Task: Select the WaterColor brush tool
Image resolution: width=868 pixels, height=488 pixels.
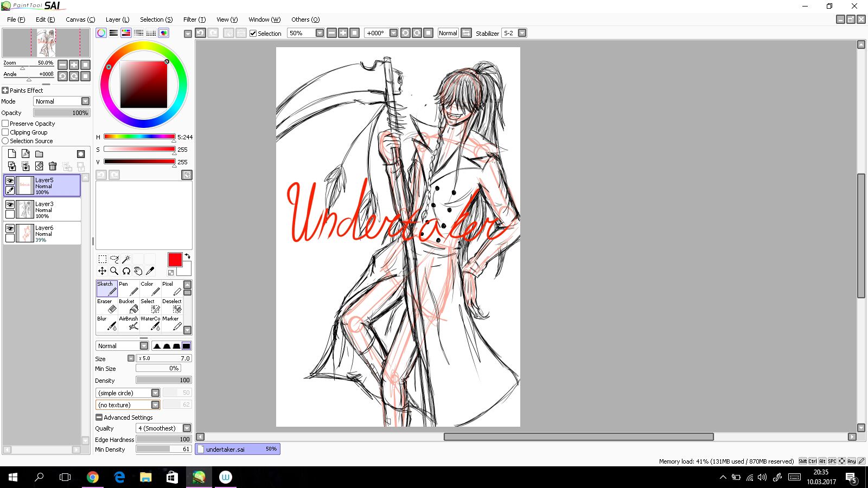Action: (150, 323)
